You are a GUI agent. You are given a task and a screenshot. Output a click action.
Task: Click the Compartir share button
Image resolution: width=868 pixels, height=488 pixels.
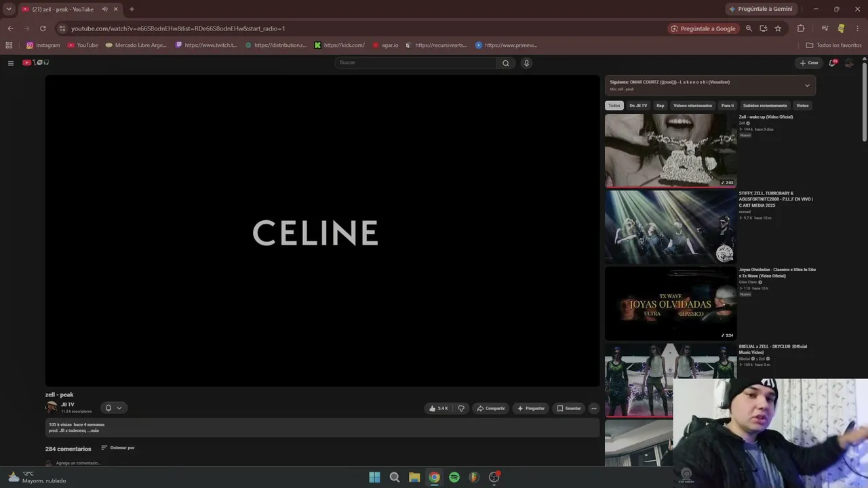(491, 408)
